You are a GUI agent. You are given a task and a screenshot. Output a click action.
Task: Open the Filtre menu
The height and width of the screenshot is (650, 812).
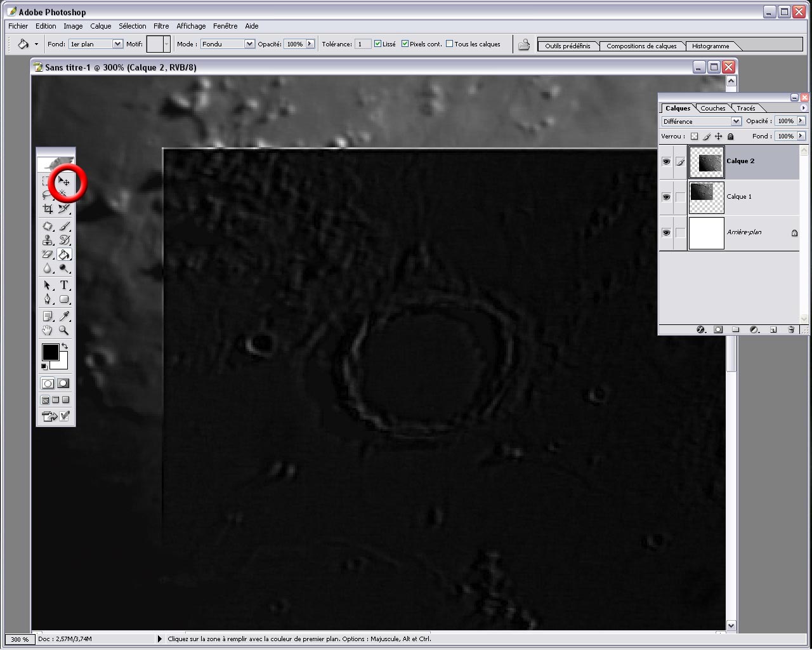click(161, 26)
